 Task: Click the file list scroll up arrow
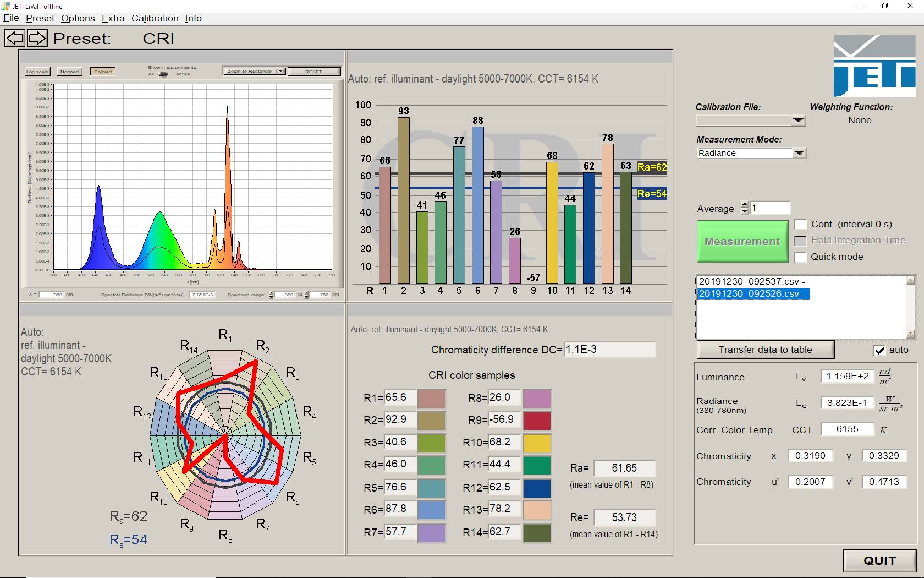pos(911,280)
